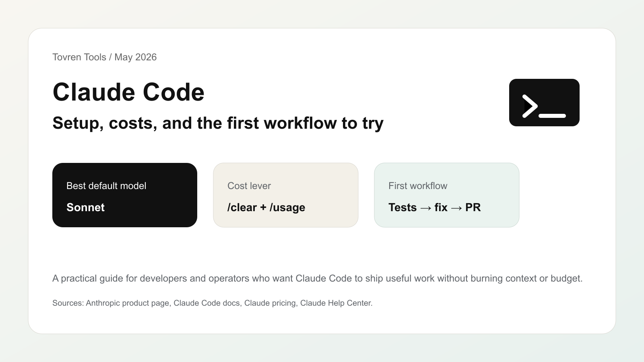Select the First workflow card
This screenshot has width=644, height=362.
(447, 195)
